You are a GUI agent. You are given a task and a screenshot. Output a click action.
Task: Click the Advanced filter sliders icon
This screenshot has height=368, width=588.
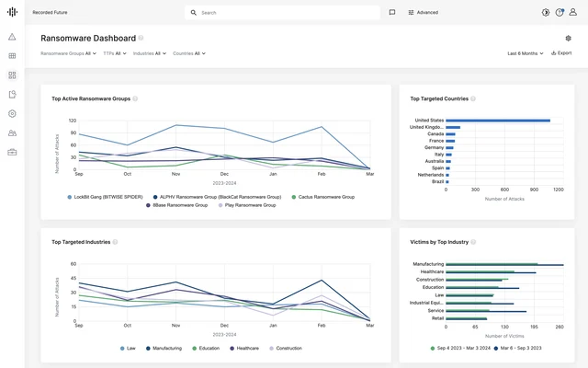coord(411,12)
